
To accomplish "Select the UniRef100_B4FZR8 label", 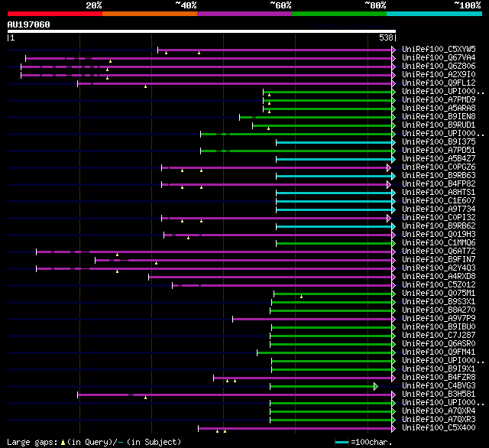I will (x=439, y=378).
